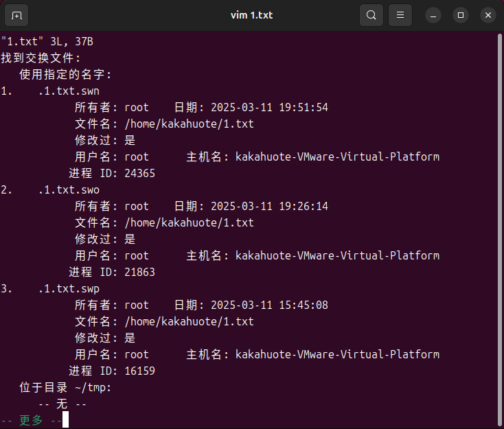The height and width of the screenshot is (429, 504).
Task: Maximize the terminal window
Action: pyautogui.click(x=461, y=14)
